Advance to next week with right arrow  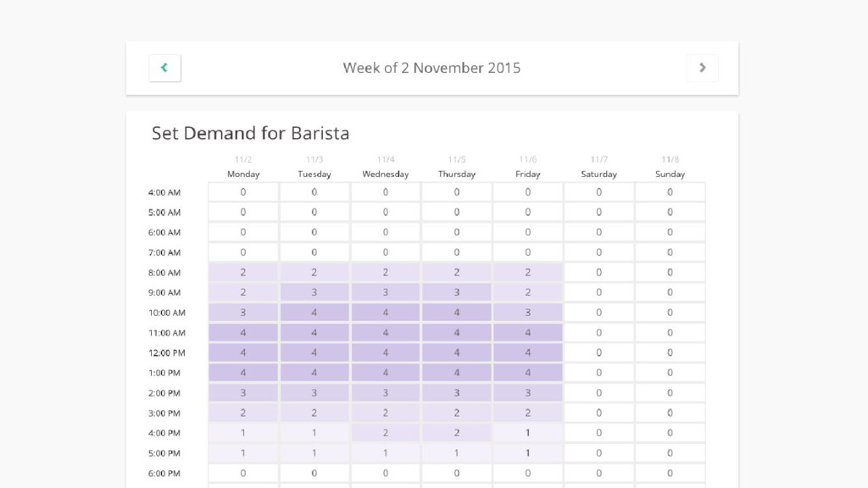[702, 68]
